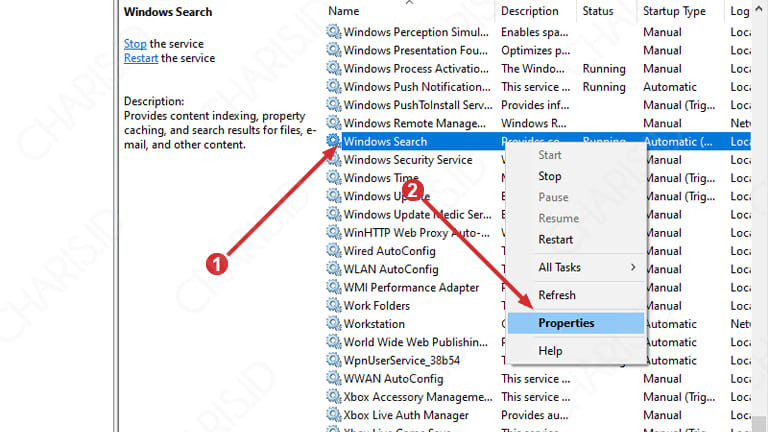Click the 'Enables spa...' description cell
This screenshot has width=768, height=432.
[x=534, y=32]
